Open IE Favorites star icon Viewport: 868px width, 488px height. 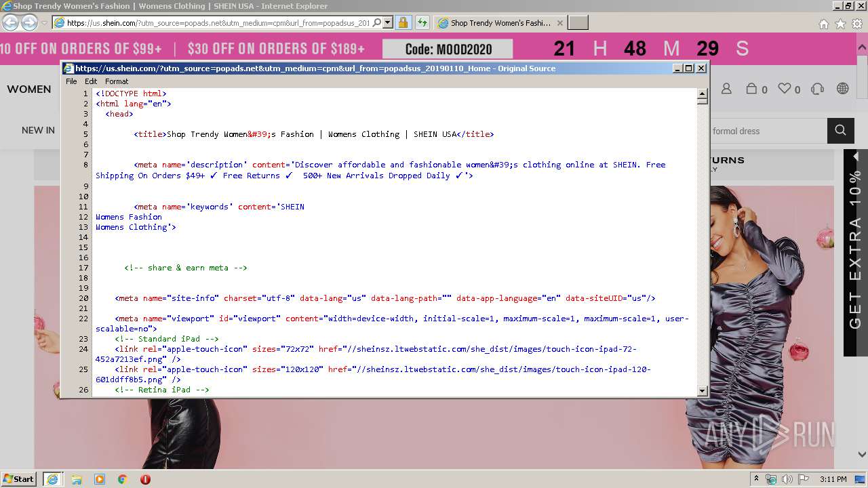[x=840, y=24]
